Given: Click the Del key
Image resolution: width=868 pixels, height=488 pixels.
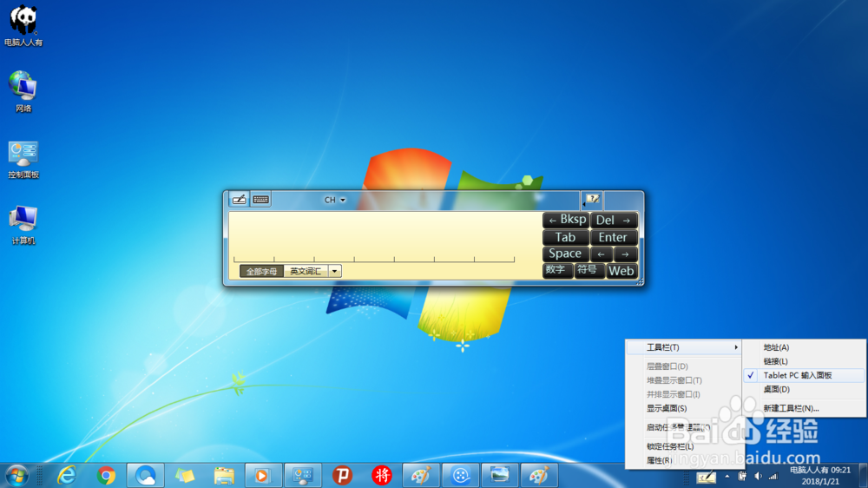Looking at the screenshot, I should click(614, 220).
